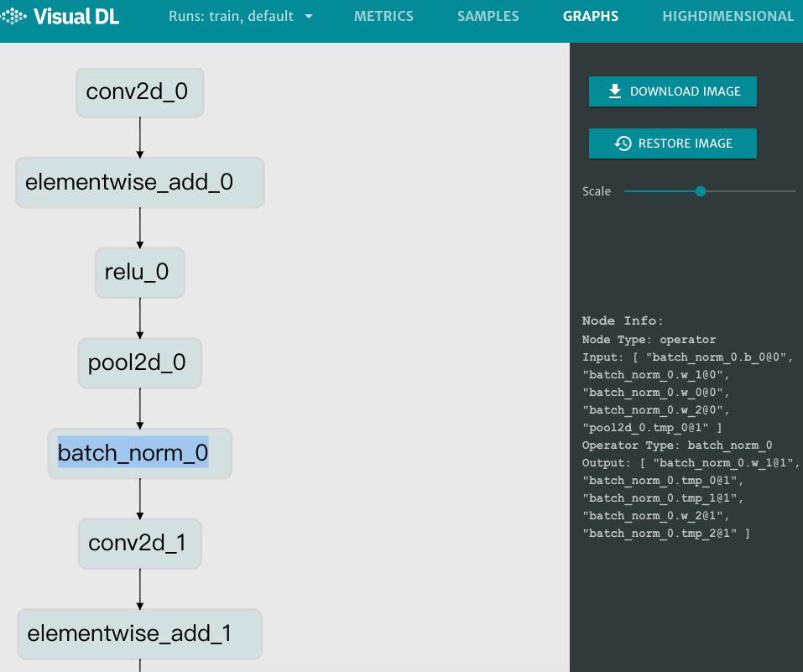This screenshot has height=672, width=803.
Task: Click the dropdown arrow beside Runs
Action: click(x=307, y=15)
